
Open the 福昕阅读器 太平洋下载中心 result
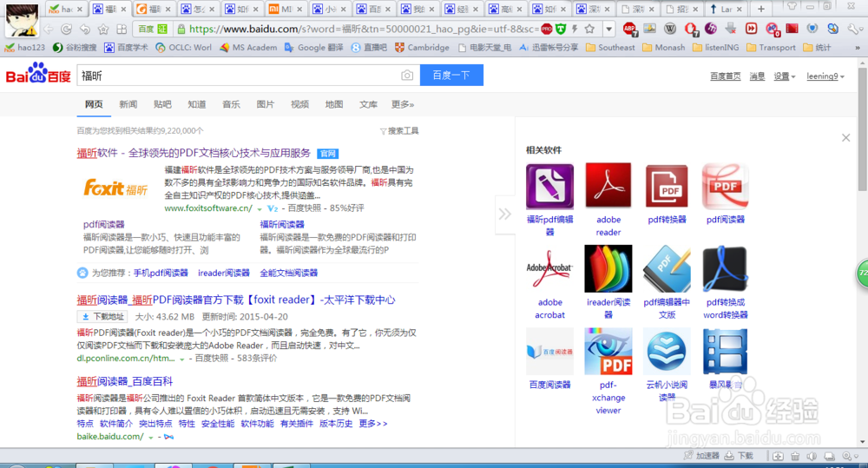(236, 300)
